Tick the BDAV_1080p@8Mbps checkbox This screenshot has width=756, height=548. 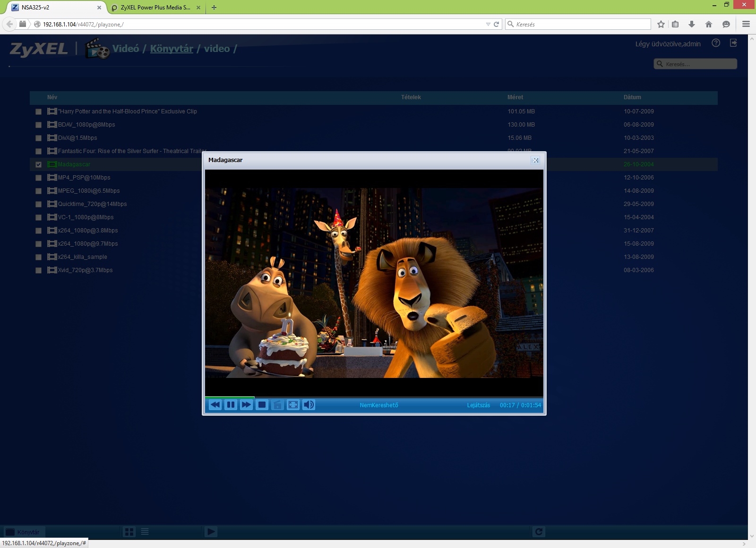[x=38, y=125]
